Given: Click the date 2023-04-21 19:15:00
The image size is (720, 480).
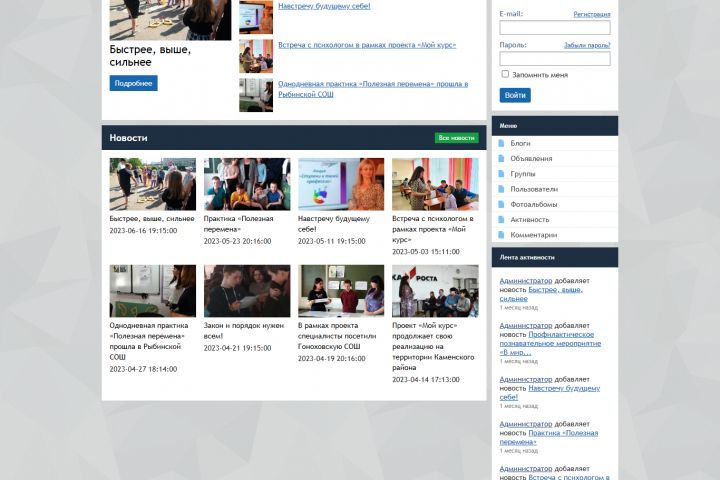Looking at the screenshot, I should tap(237, 348).
